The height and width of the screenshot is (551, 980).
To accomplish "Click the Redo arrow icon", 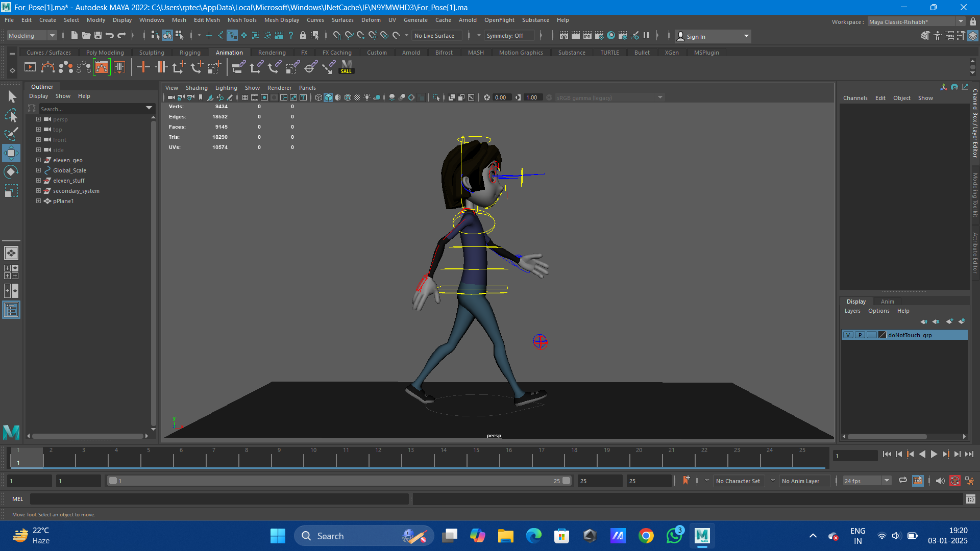I will 121,35.
